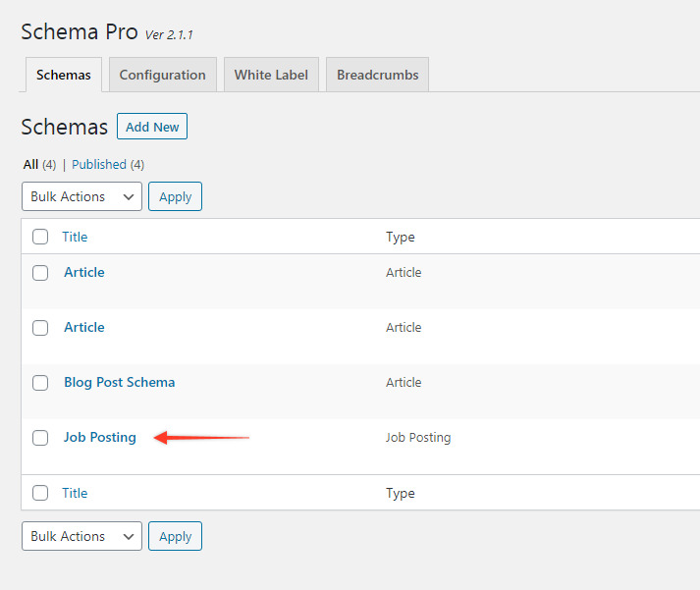
Task: Click the Type column header at top
Action: click(x=400, y=237)
